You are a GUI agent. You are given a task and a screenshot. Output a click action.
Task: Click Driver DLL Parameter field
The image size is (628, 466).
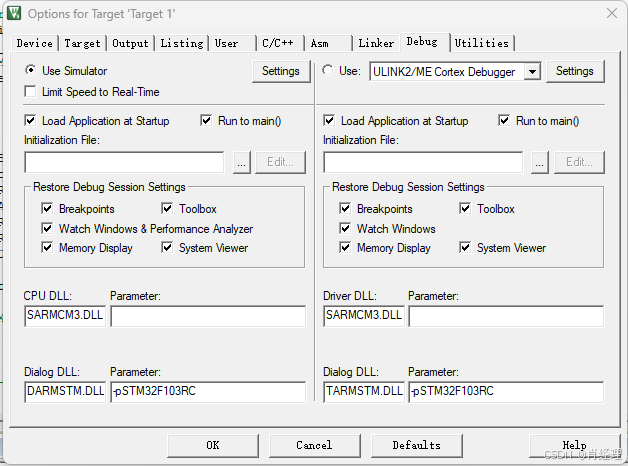[506, 316]
